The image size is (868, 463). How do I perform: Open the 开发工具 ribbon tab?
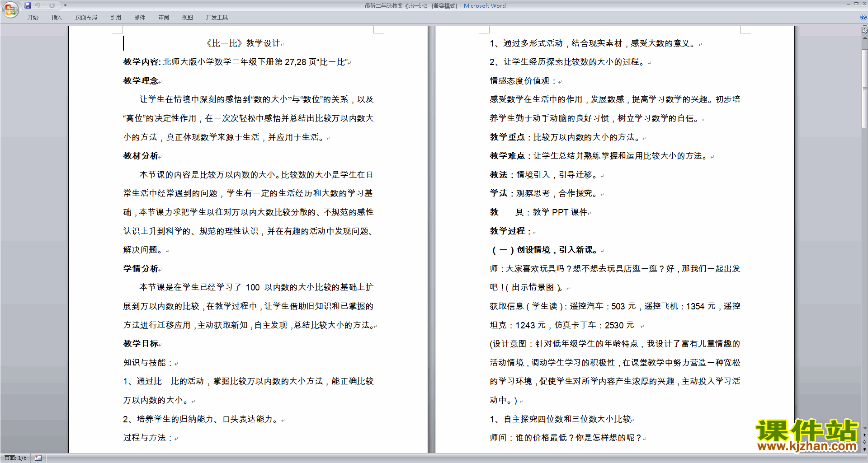click(217, 18)
